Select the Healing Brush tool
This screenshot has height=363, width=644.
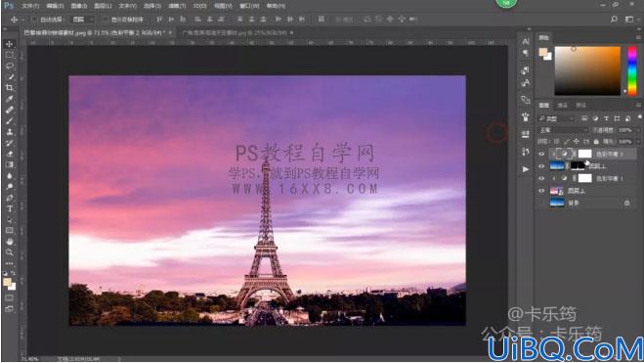[10, 110]
